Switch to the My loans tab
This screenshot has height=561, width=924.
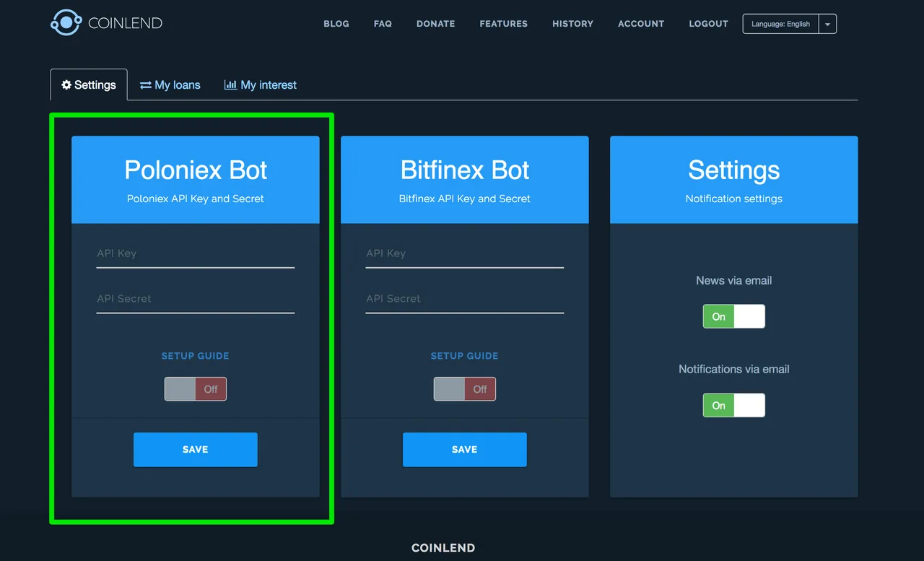[x=170, y=84]
